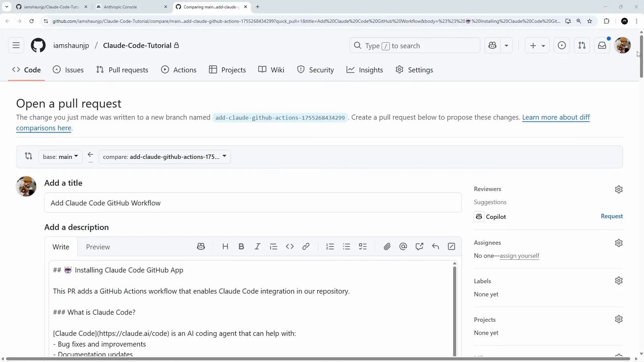Switch to the Settings tab

[x=414, y=70]
